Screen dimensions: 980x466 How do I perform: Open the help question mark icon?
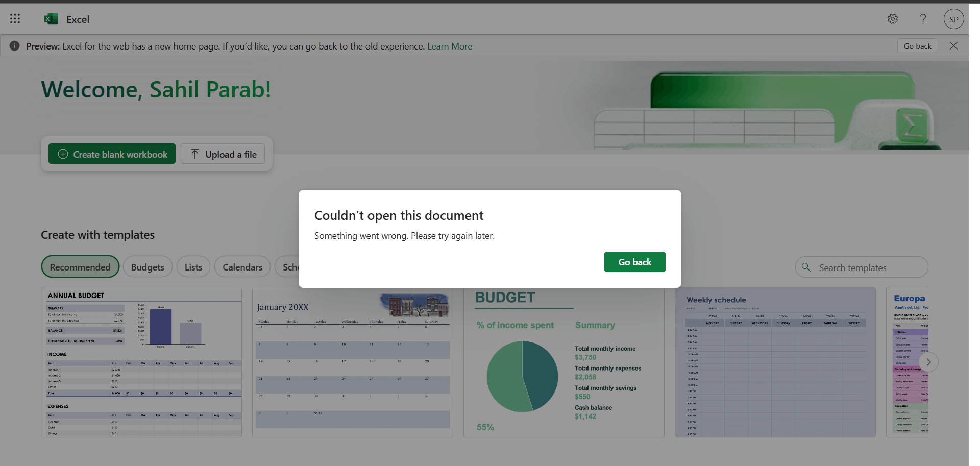pos(923,19)
